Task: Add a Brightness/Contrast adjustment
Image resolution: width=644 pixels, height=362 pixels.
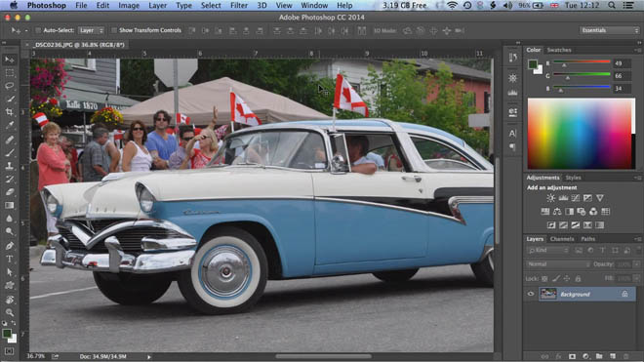Action: point(550,198)
